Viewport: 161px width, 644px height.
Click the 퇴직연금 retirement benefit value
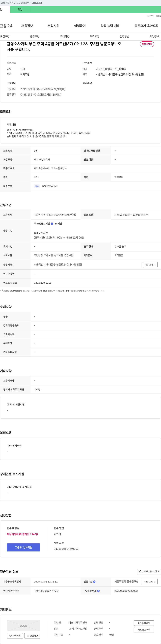(119, 255)
